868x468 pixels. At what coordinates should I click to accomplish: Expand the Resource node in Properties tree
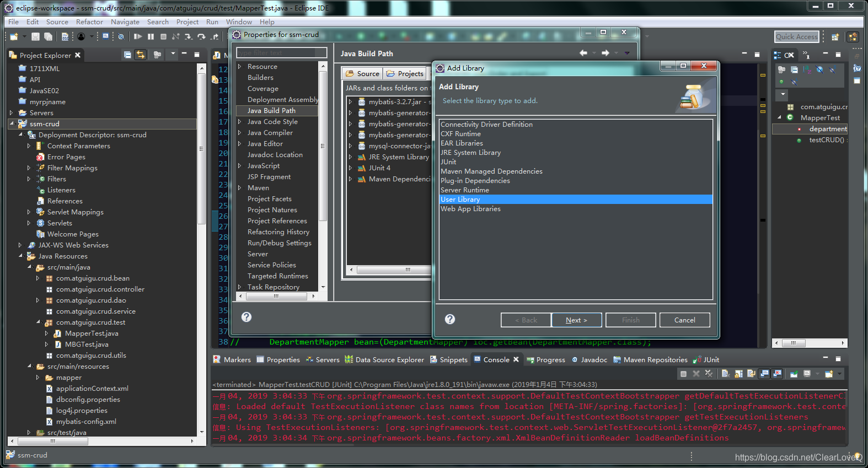(240, 66)
